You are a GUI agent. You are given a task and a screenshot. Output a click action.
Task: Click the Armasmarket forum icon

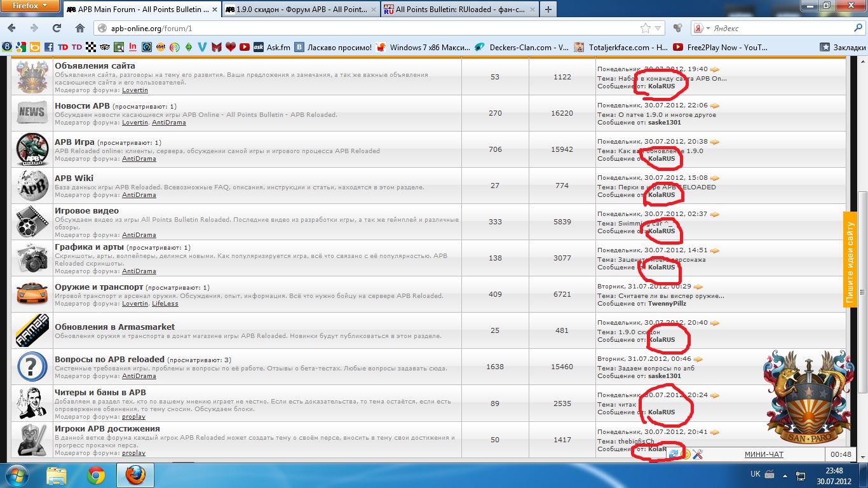(32, 330)
